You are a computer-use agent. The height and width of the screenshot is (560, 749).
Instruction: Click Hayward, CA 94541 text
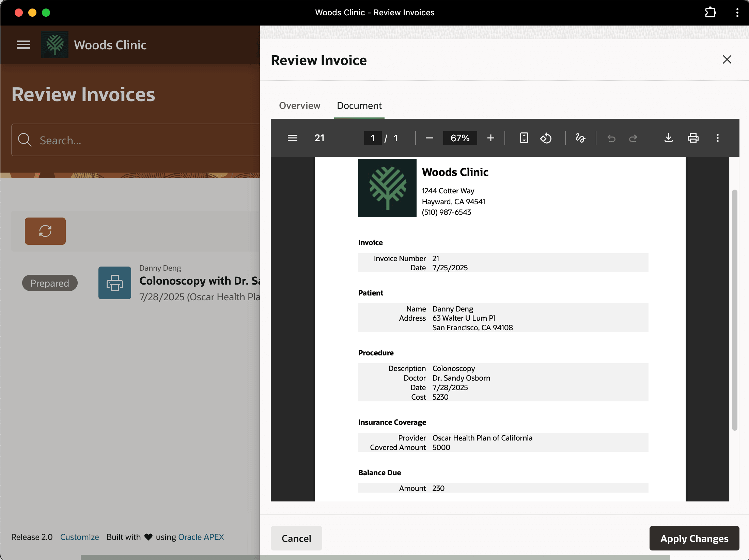(x=453, y=202)
